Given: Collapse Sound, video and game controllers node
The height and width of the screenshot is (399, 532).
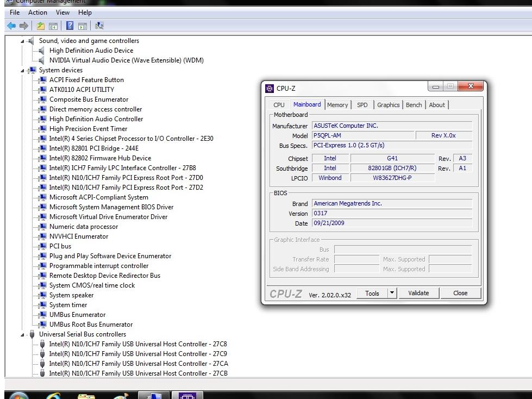Looking at the screenshot, I should pos(22,41).
